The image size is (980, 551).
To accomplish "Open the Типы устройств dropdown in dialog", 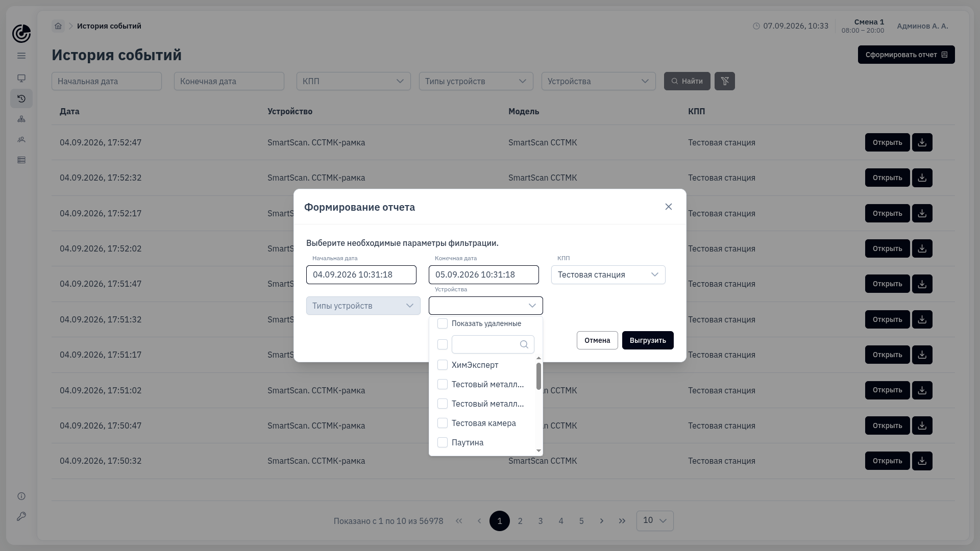I will (363, 306).
